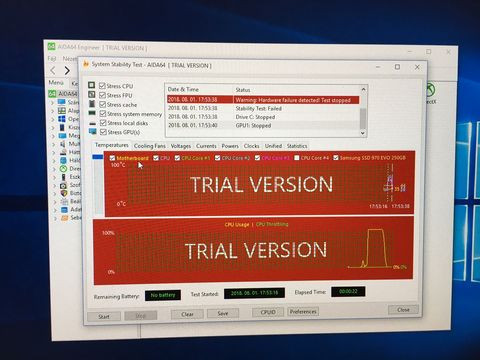Click the back navigation arrow in AIDA64 toolbar
This screenshot has width=480, height=360.
[x=53, y=70]
